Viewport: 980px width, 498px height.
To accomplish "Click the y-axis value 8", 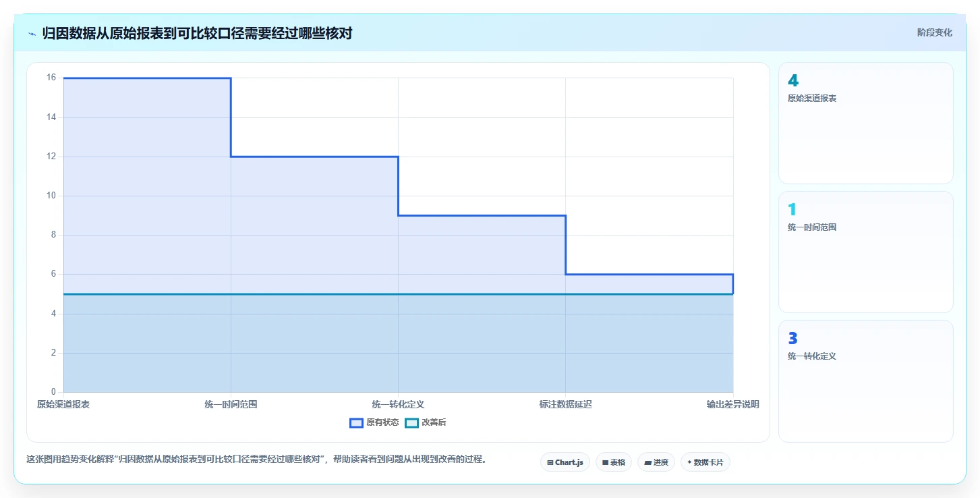I will coord(54,235).
